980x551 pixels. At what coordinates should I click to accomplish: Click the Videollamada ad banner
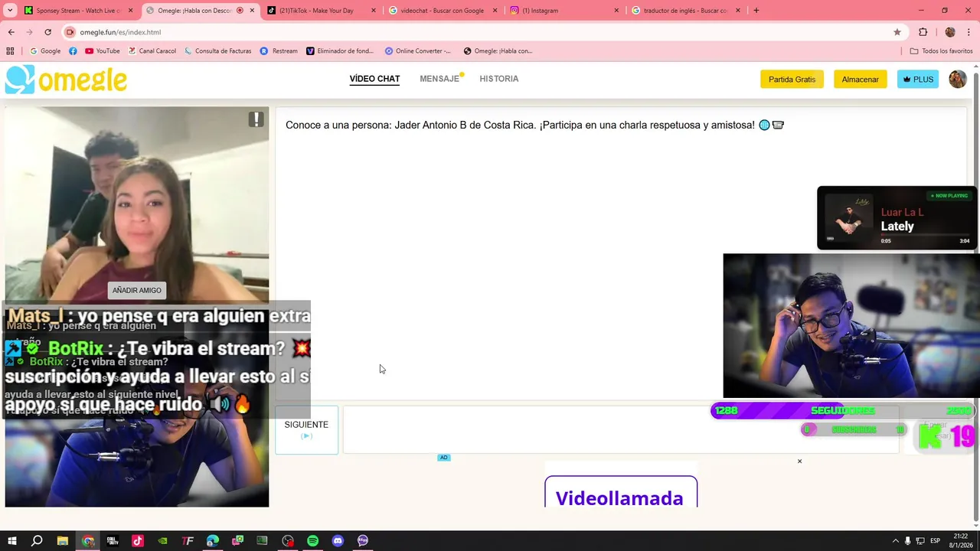tap(620, 491)
